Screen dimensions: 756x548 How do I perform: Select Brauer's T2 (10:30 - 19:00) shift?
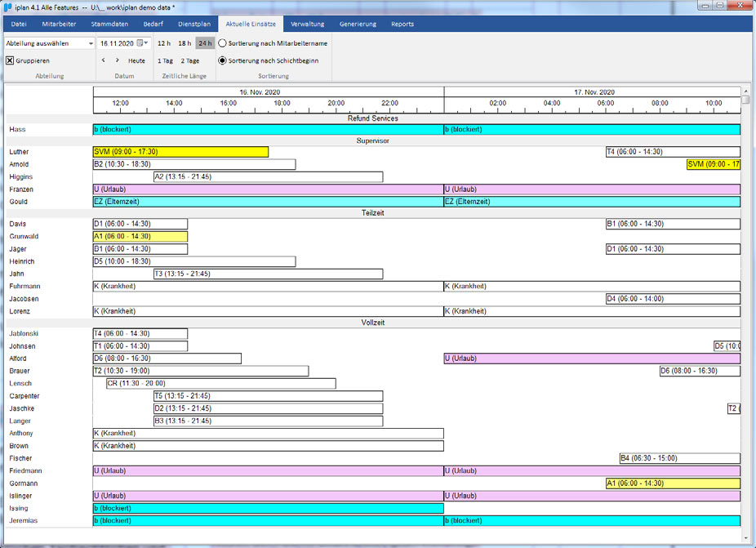point(201,371)
